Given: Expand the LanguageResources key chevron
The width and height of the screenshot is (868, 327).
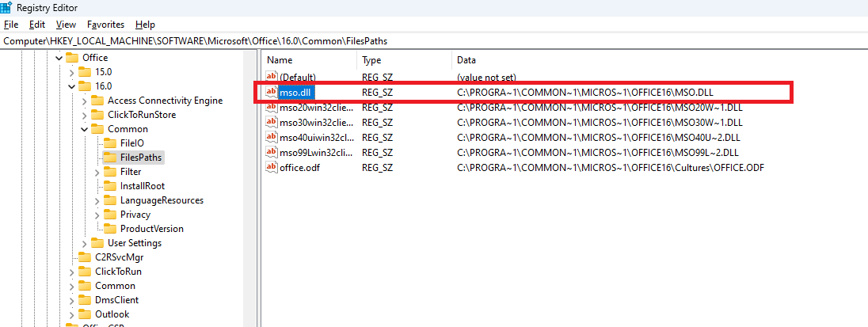Looking at the screenshot, I should 97,200.
